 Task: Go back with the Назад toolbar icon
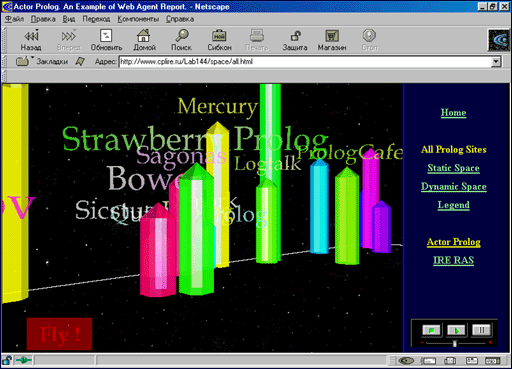point(31,40)
